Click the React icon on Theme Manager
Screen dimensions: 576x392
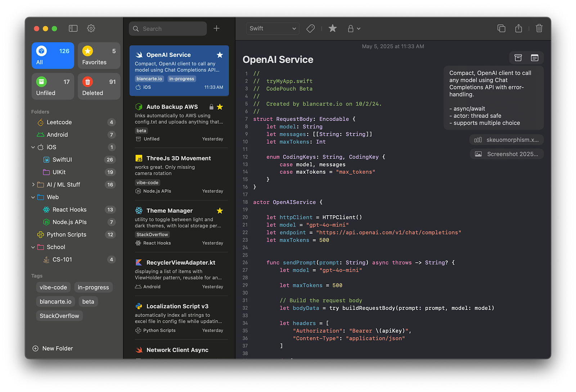[x=139, y=211]
